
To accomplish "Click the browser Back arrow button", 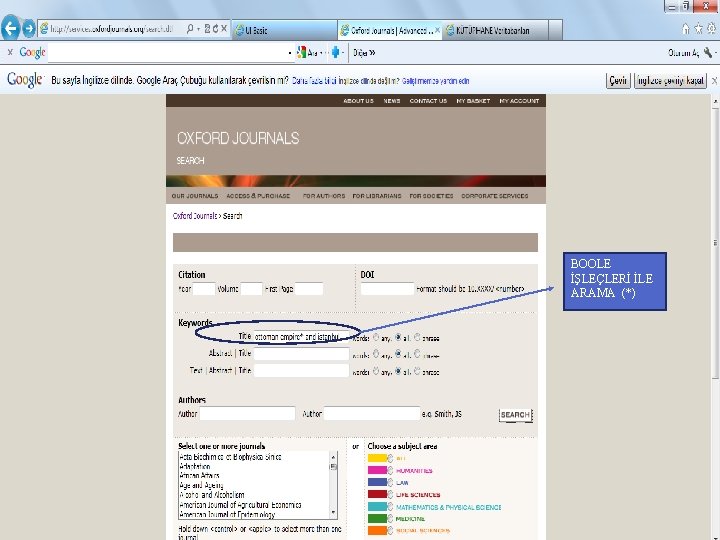I will [x=11, y=28].
